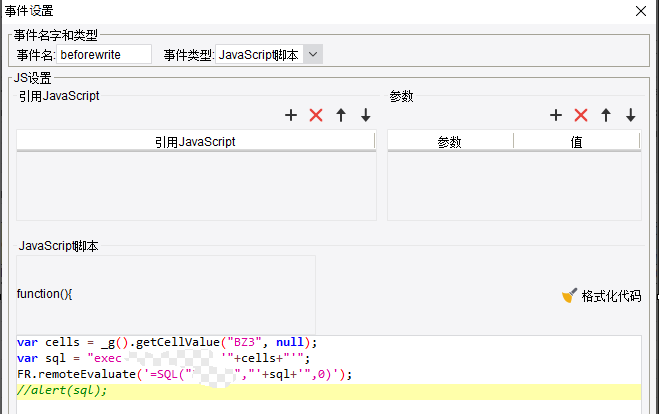This screenshot has height=414, width=659.
Task: Move parameter down with arrow icon
Action: point(630,115)
